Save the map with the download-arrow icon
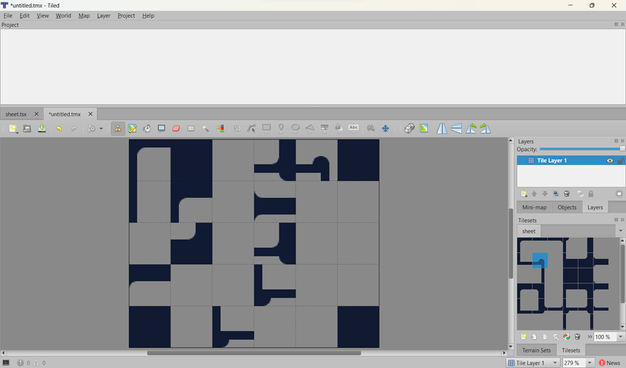 point(42,129)
